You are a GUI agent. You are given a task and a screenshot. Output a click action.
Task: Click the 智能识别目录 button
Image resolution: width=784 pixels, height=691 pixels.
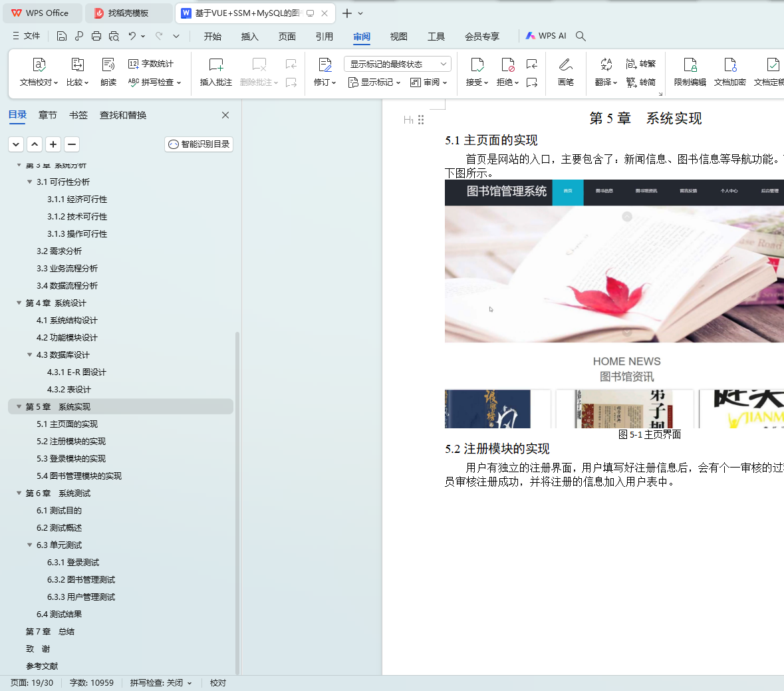point(199,144)
